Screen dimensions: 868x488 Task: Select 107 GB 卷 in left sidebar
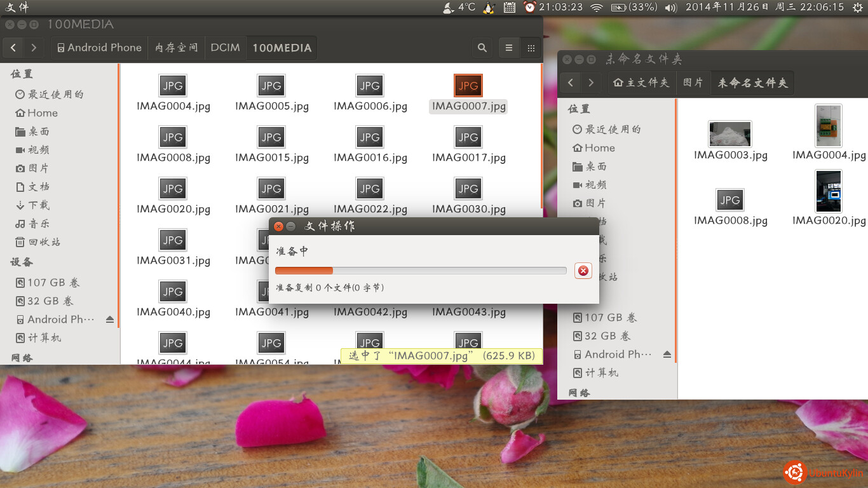(x=53, y=283)
